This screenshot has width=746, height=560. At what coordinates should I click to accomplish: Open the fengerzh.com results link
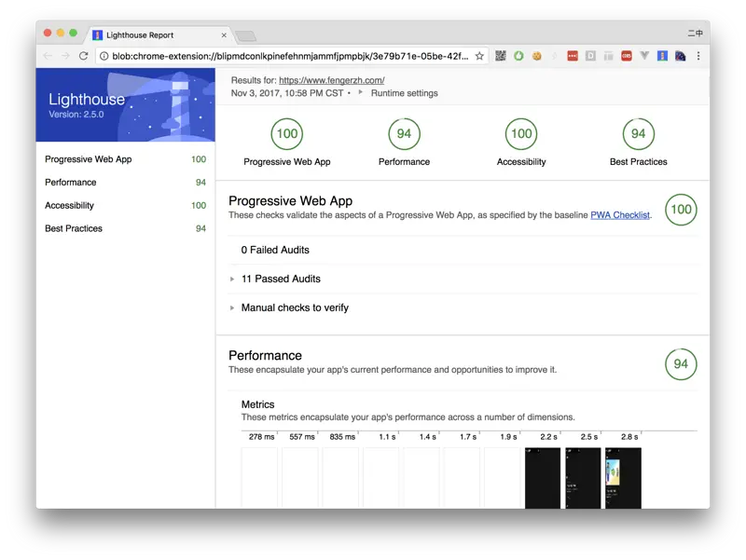point(332,80)
